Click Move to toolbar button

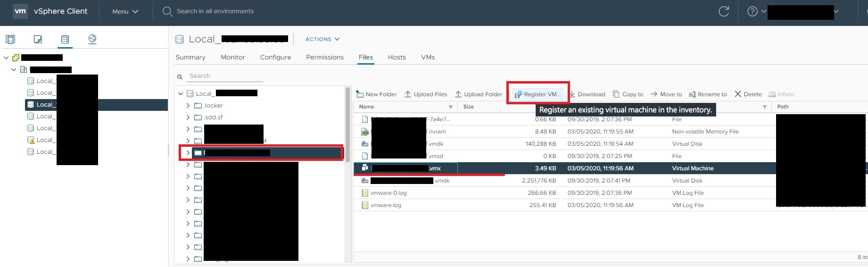coord(666,94)
